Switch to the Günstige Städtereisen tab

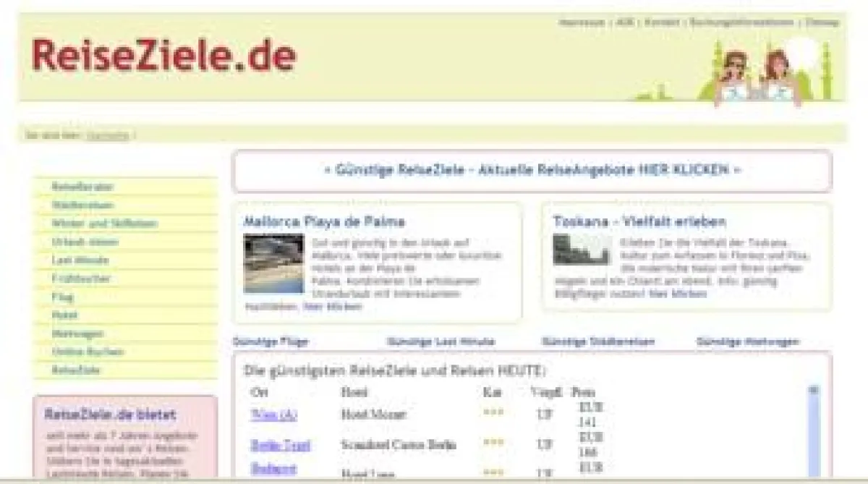[598, 341]
